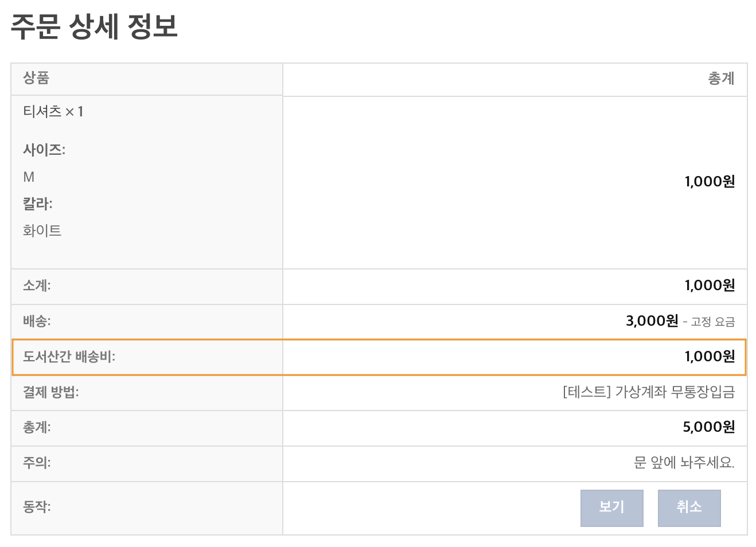Click the [테스트] 가상계좌 무통장입금 payment method text

tap(649, 392)
